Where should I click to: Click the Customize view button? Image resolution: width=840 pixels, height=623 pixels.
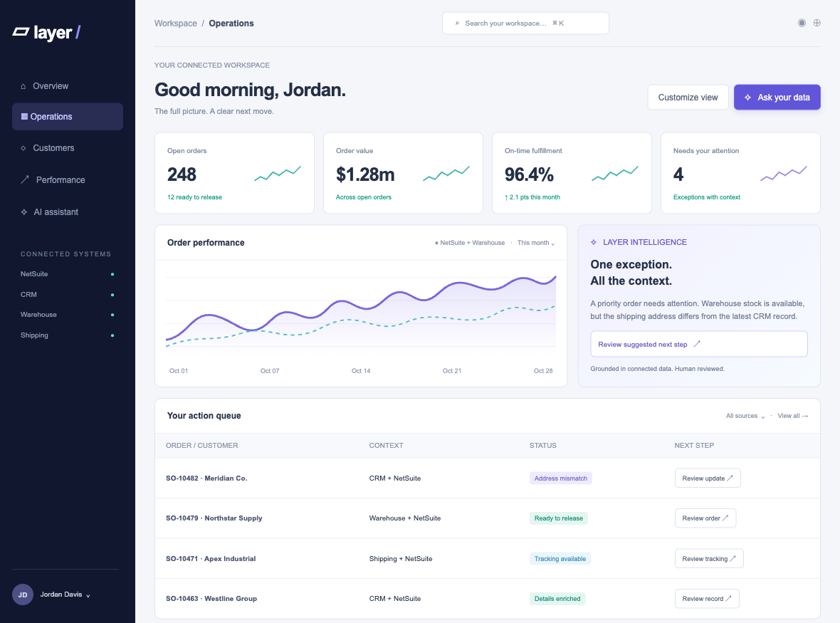tap(688, 98)
